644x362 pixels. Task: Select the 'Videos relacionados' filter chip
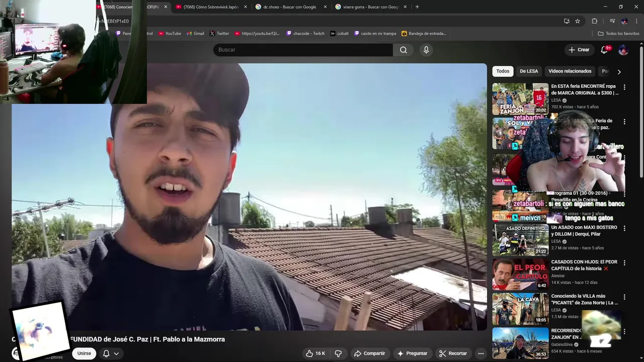point(570,71)
